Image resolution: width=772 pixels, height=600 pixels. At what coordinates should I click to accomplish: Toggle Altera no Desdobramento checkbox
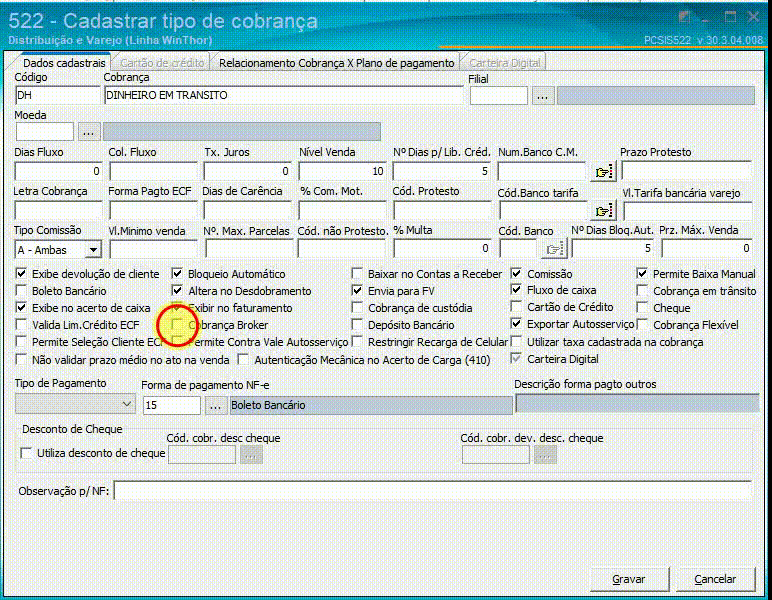tap(177, 290)
